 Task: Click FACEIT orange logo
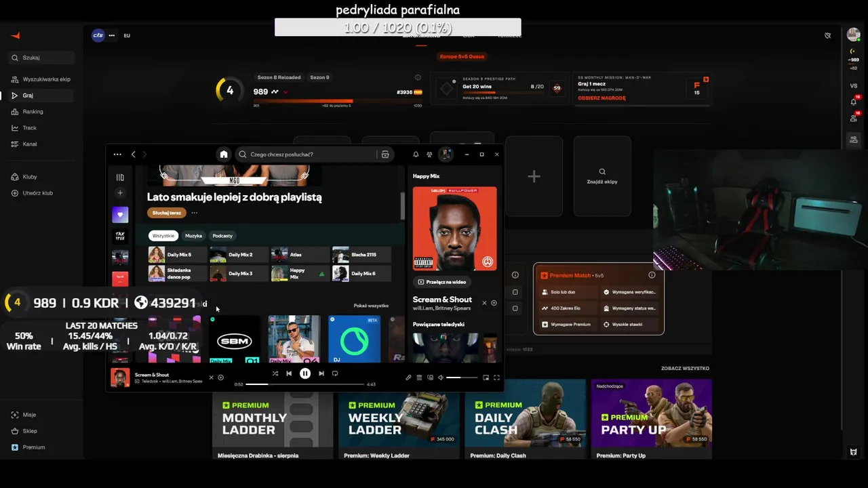(x=16, y=36)
